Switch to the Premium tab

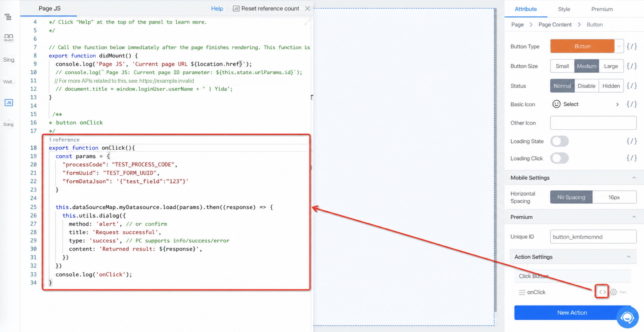click(602, 9)
